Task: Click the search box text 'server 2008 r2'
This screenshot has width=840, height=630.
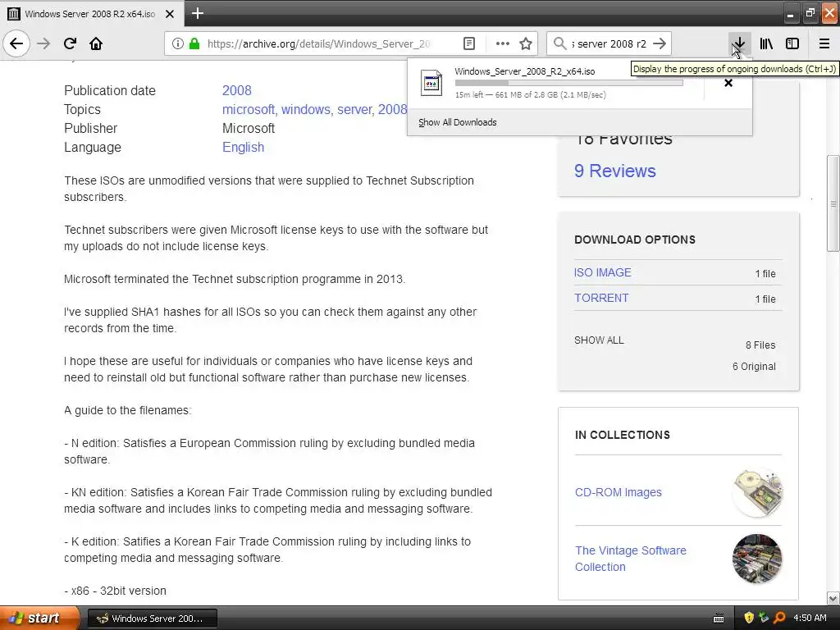Action: coord(609,44)
